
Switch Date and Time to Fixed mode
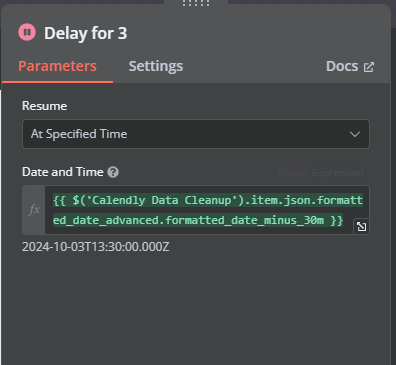(x=290, y=173)
